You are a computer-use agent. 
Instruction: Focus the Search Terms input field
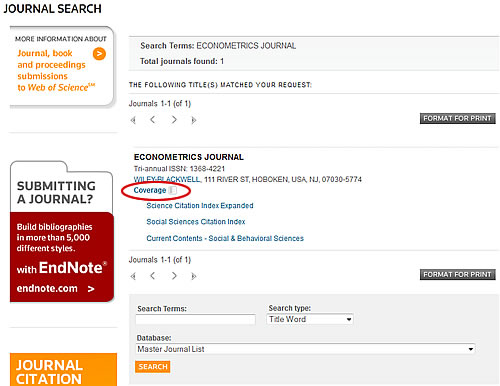tap(196, 319)
